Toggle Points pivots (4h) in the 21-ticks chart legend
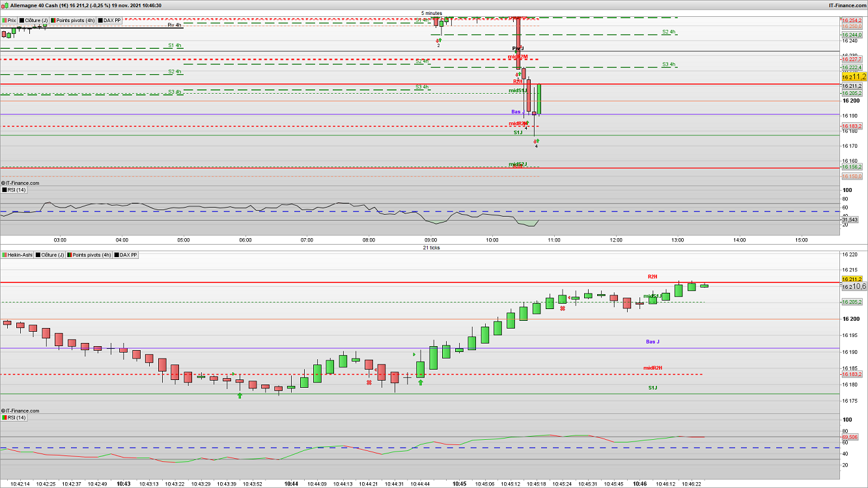The height and width of the screenshot is (488, 868). point(90,255)
